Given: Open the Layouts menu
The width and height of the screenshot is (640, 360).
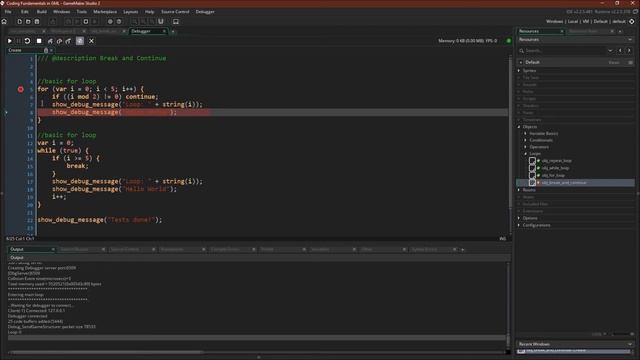Looking at the screenshot, I should click(x=131, y=12).
